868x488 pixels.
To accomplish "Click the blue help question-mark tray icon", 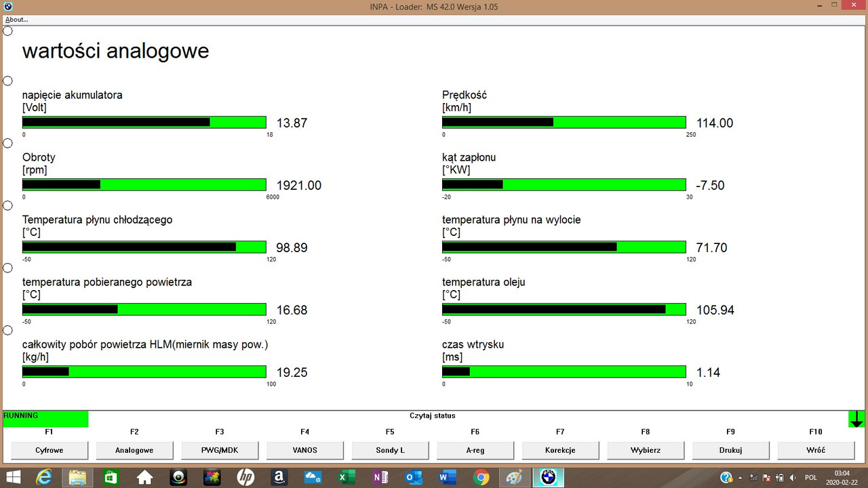I will (x=726, y=477).
